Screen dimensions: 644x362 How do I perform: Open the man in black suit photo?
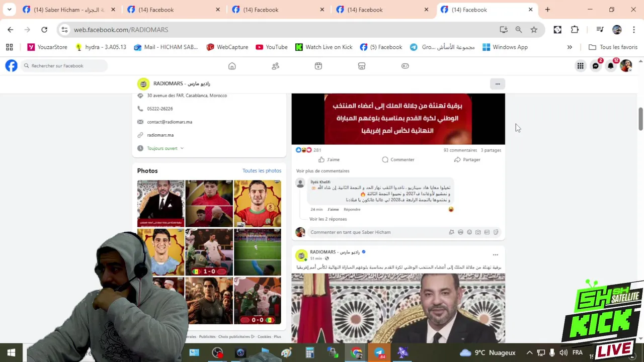click(160, 204)
